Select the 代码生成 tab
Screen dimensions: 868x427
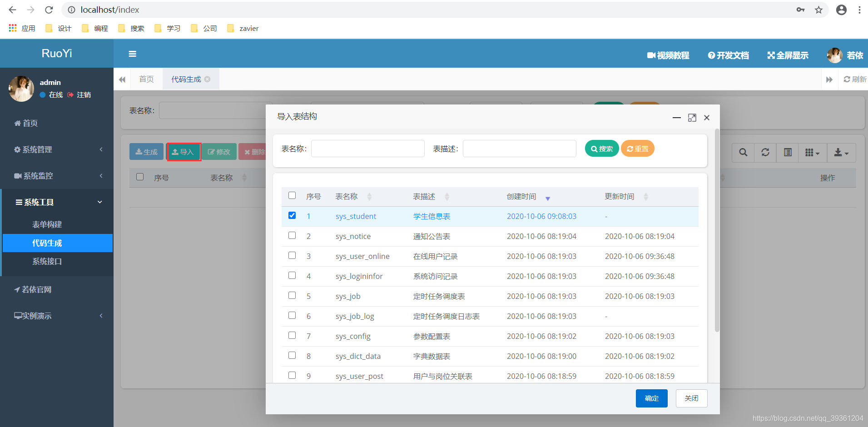point(186,79)
